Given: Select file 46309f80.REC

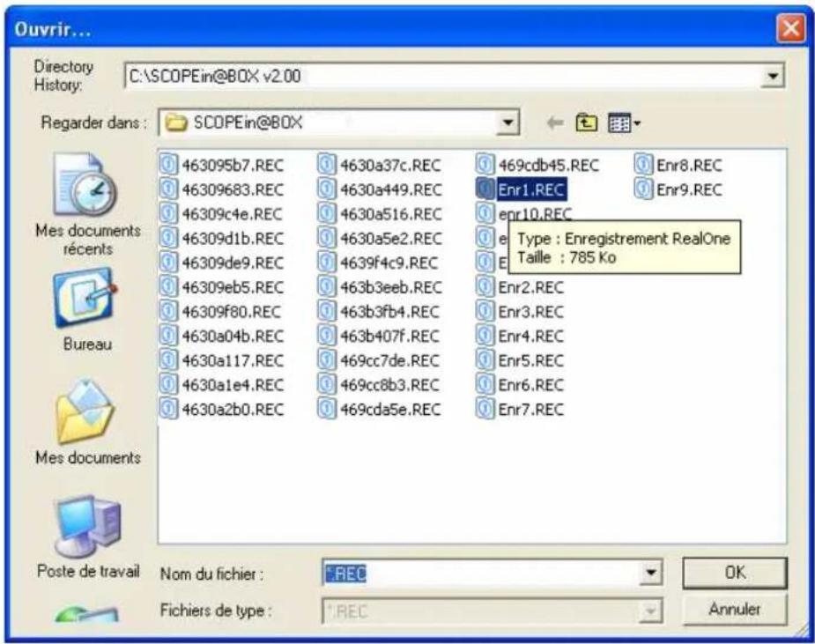Looking at the screenshot, I should 221,311.
